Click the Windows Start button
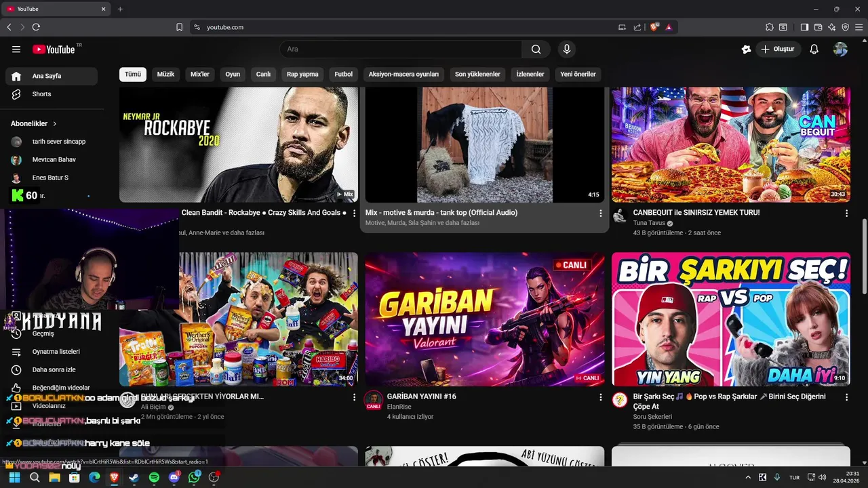The height and width of the screenshot is (488, 868). 14,477
